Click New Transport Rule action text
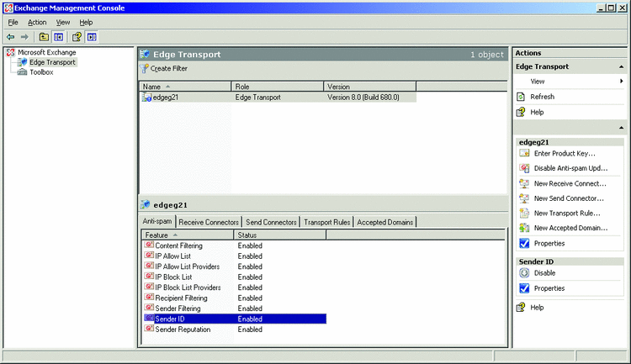This screenshot has width=631, height=364. tap(566, 214)
